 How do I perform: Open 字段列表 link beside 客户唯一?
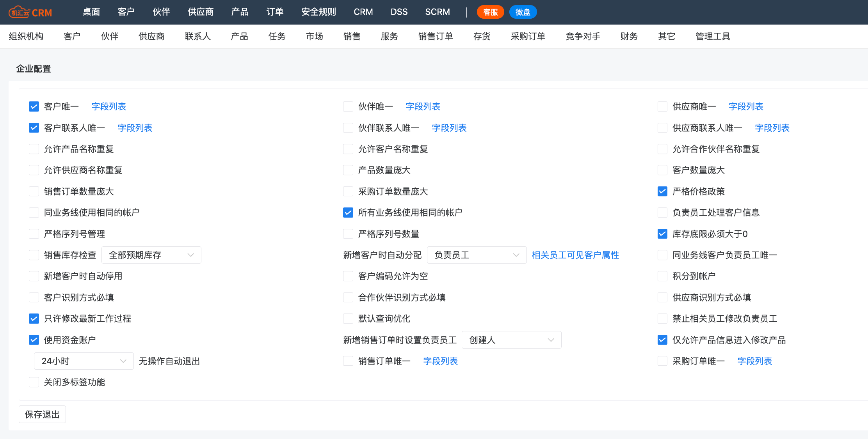(108, 106)
